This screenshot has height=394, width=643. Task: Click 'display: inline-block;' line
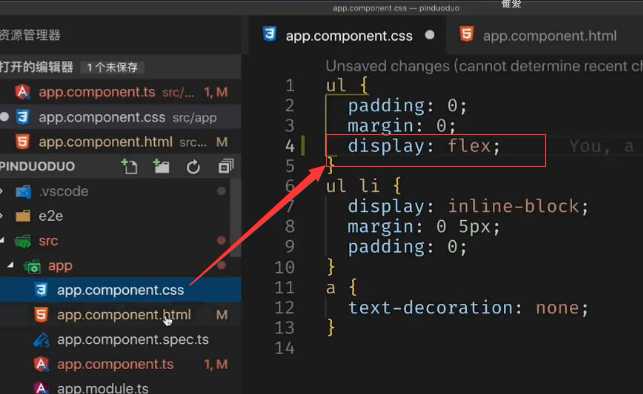(468, 206)
